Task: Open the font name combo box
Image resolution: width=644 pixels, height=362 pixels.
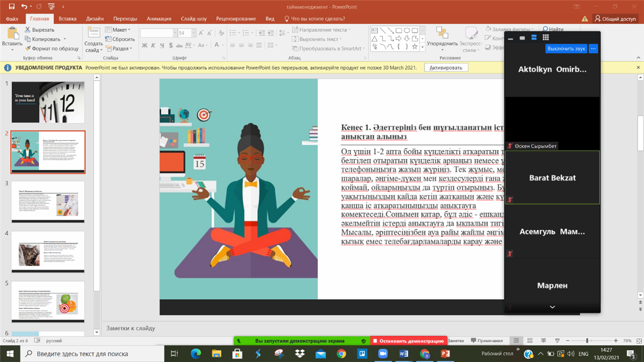Action: (158, 33)
